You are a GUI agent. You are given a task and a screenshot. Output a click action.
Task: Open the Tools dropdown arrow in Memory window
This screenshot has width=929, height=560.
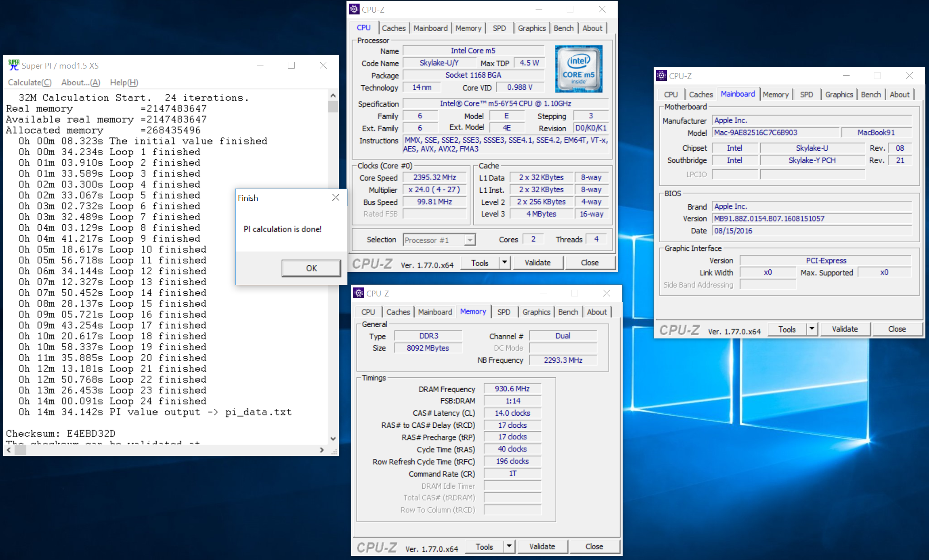click(509, 546)
